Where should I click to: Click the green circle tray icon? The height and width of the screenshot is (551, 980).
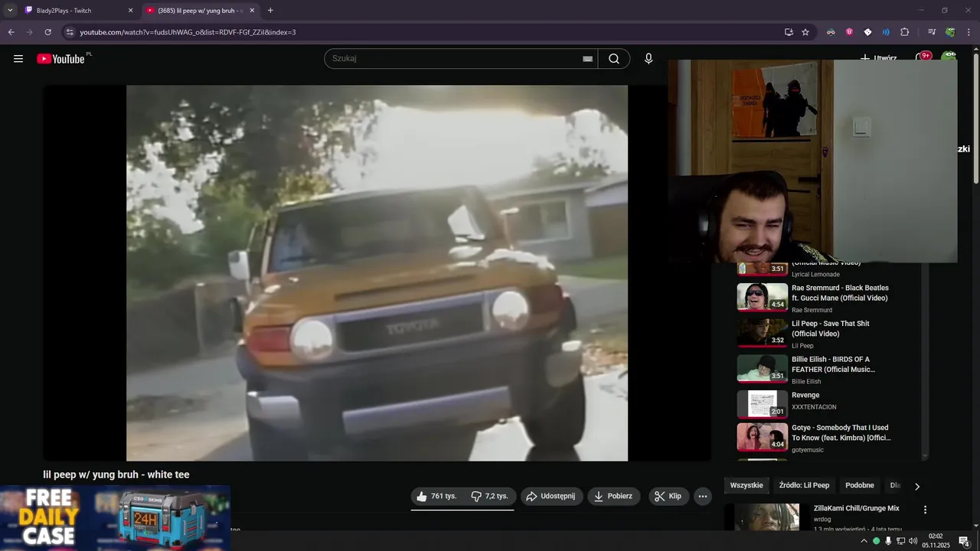point(877,541)
